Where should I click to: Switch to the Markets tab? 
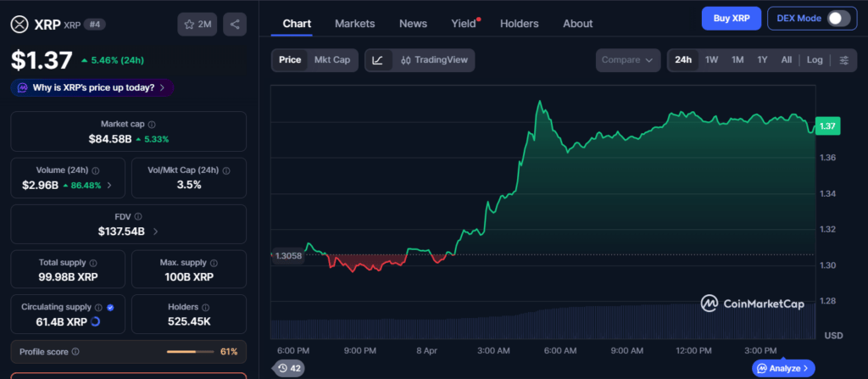tap(354, 24)
